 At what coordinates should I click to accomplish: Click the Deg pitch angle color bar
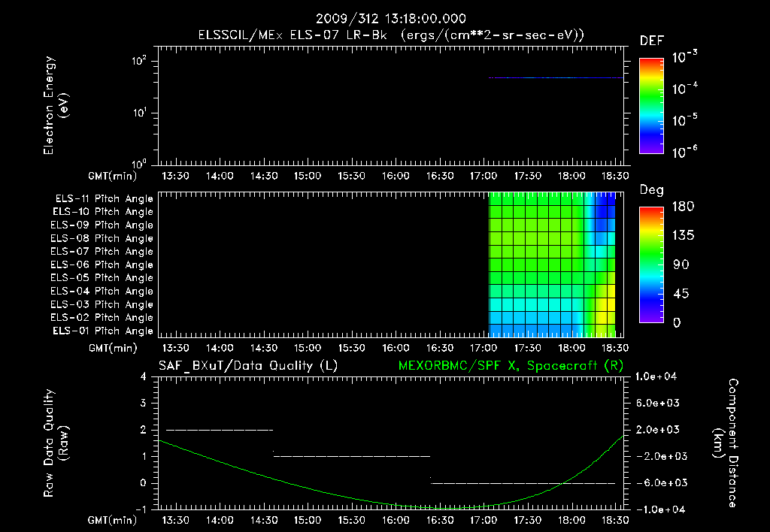click(651, 265)
